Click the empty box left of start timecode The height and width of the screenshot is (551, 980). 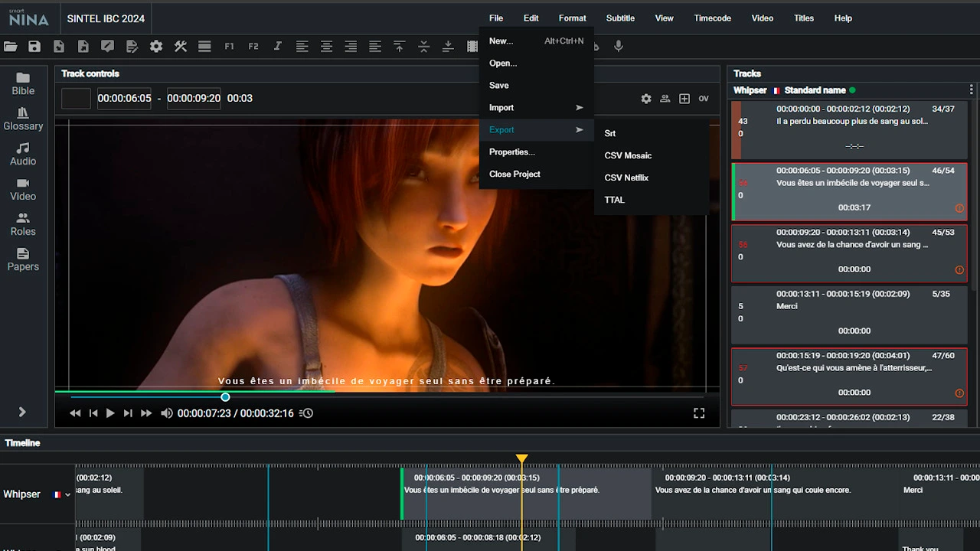[76, 99]
